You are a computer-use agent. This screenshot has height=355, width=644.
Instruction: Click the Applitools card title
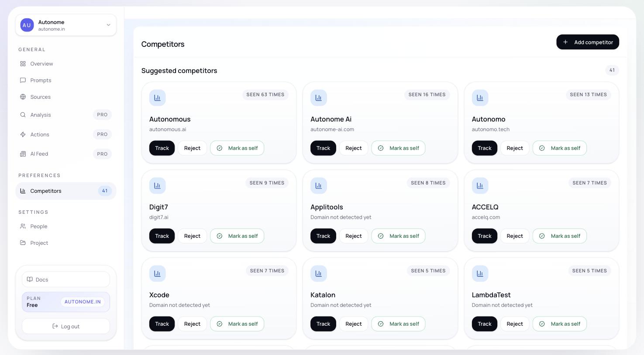(327, 207)
